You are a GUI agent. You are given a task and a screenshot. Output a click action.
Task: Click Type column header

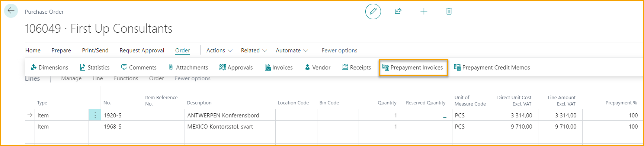(x=42, y=103)
